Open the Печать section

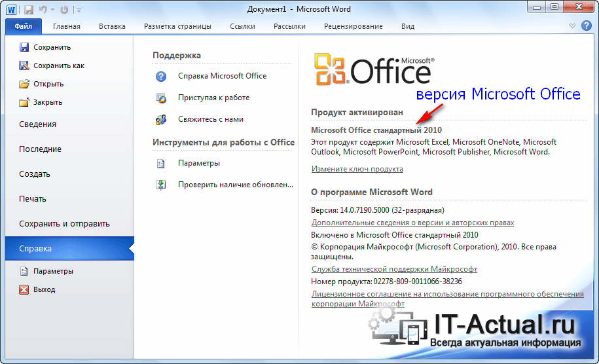pyautogui.click(x=33, y=198)
